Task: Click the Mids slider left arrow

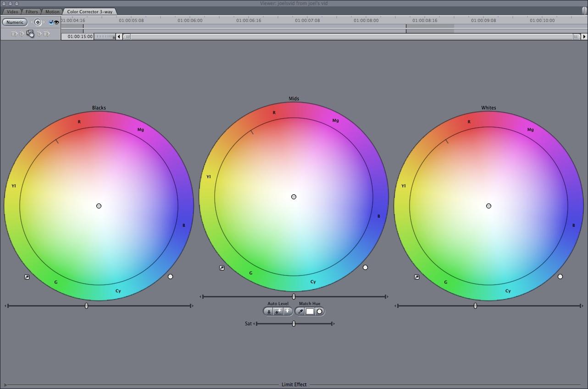Action: click(201, 296)
